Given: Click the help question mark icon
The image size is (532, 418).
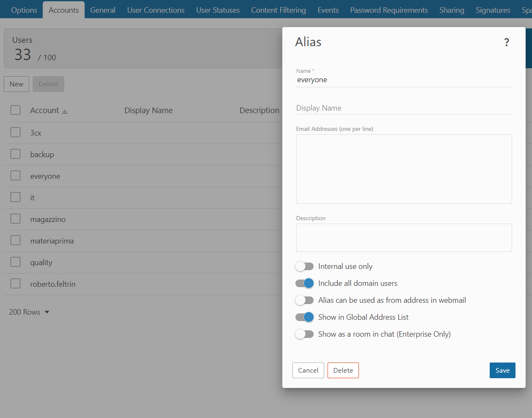Looking at the screenshot, I should tap(506, 42).
